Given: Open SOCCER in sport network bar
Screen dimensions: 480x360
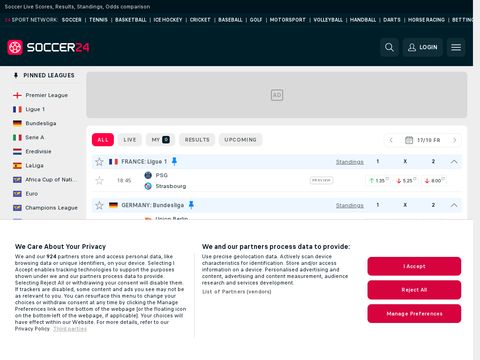Looking at the screenshot, I should click(71, 20).
